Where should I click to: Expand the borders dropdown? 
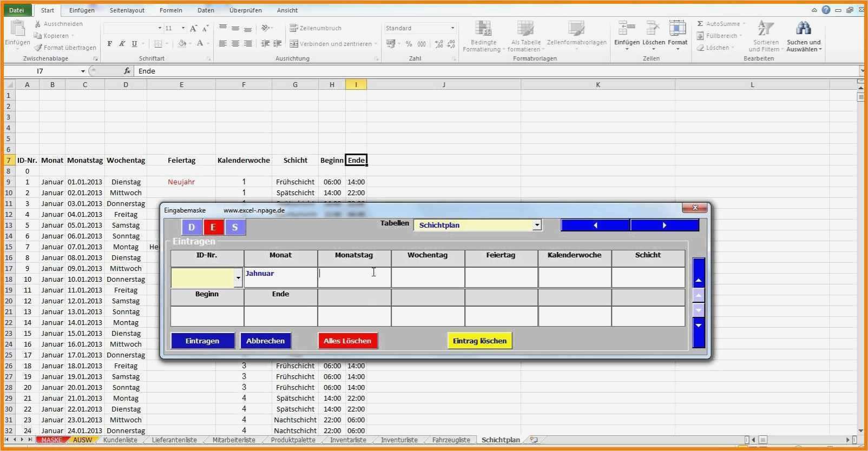click(x=166, y=44)
